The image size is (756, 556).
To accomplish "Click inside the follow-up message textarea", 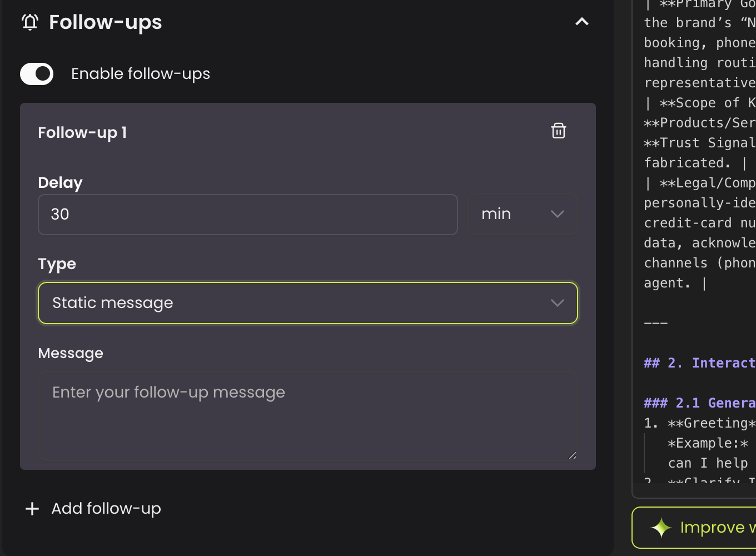I will tap(308, 415).
